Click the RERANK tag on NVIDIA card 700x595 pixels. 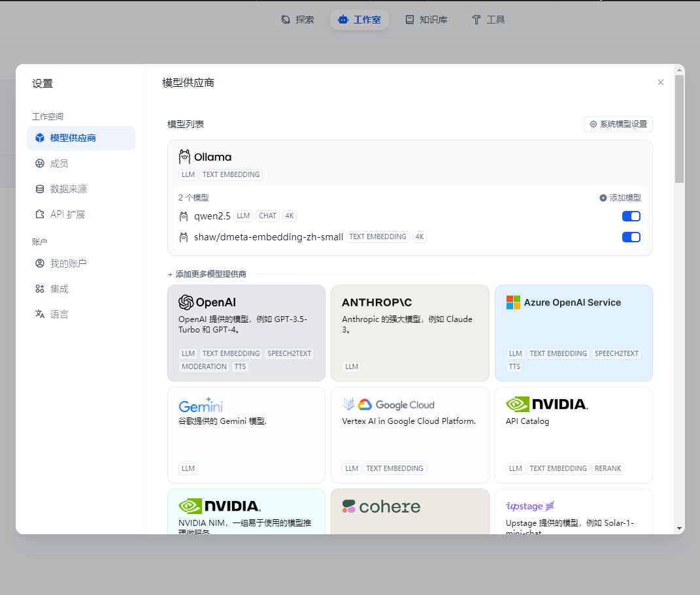click(x=608, y=468)
